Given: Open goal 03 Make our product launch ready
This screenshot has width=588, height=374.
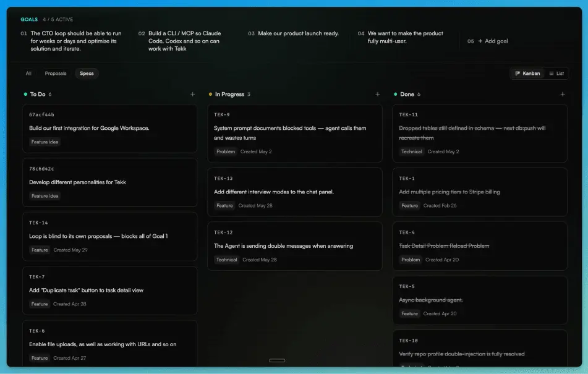Looking at the screenshot, I should click(x=293, y=33).
